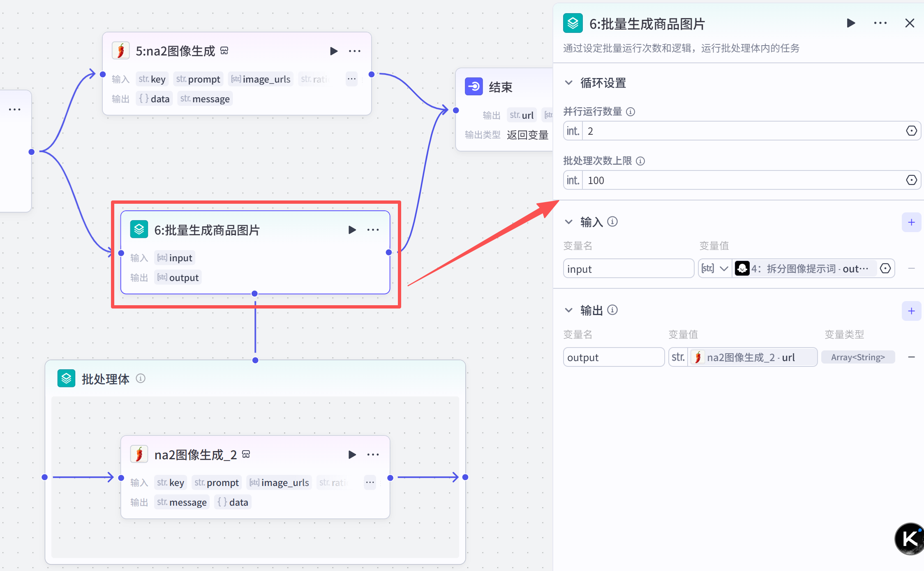Click the 批处理次数上限 info icon
Screen dimensions: 924x571
pos(640,161)
